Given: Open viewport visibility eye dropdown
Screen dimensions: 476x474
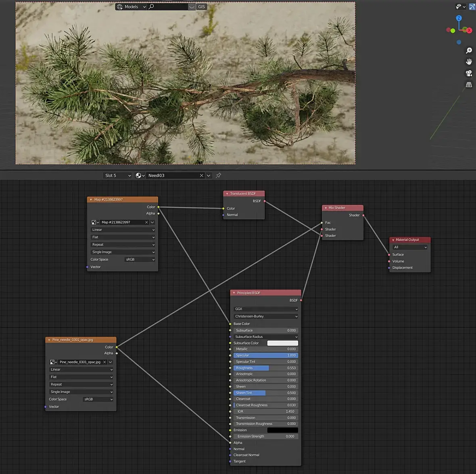Looking at the screenshot, I should pyautogui.click(x=461, y=7).
